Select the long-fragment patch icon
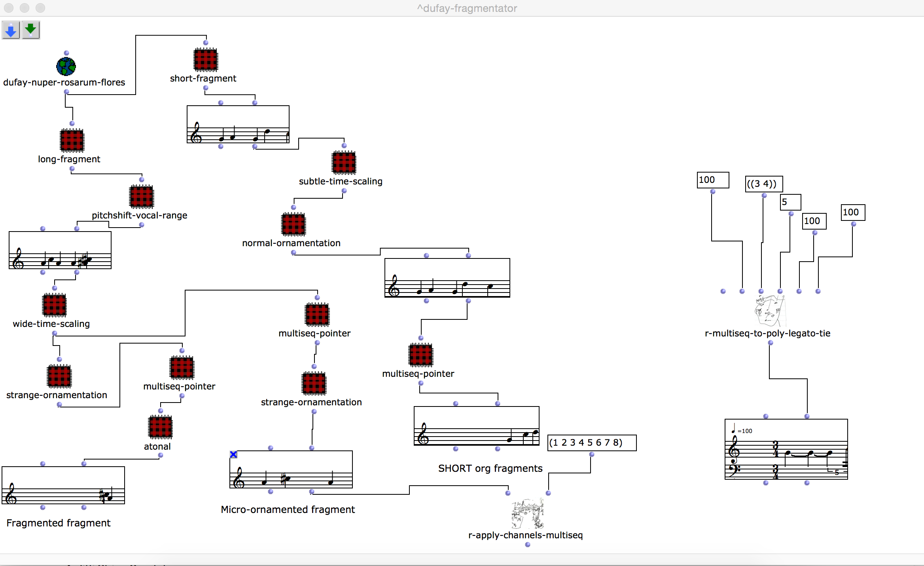 (72, 141)
